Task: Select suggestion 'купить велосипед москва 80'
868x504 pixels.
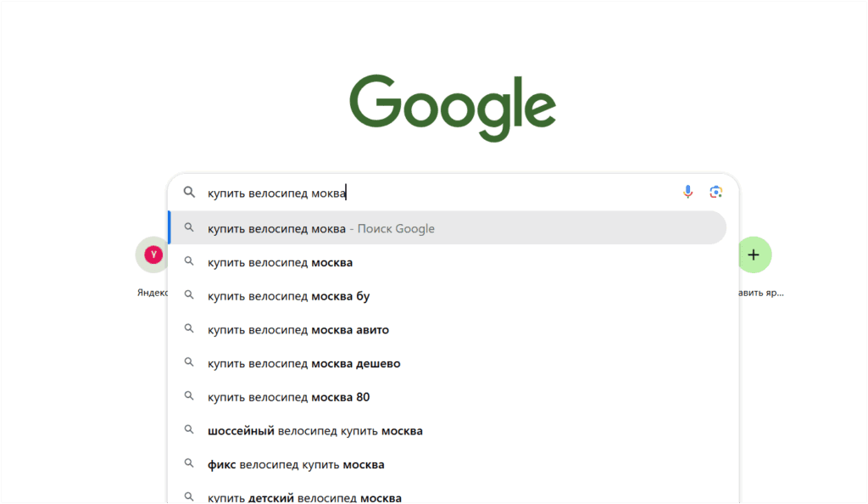Action: 448,397
